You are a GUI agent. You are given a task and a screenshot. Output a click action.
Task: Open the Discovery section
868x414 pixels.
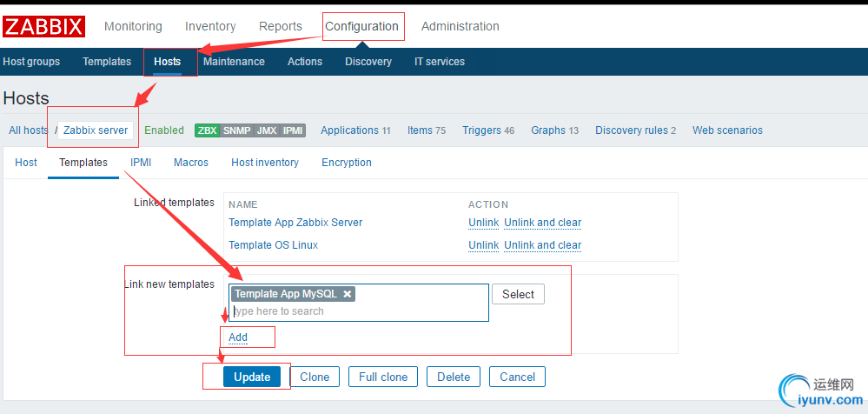pyautogui.click(x=368, y=62)
